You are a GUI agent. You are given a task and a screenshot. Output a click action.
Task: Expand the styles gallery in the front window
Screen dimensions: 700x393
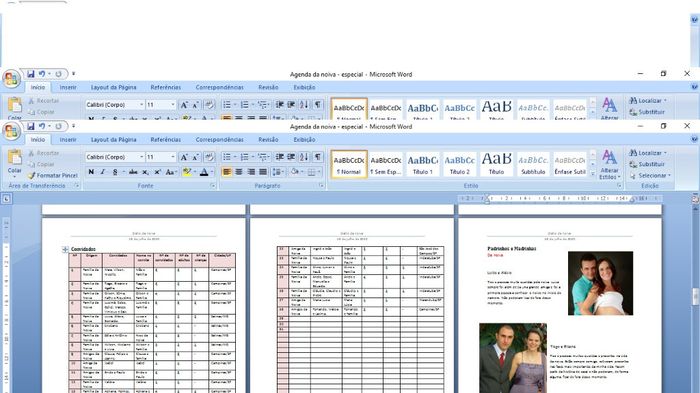tap(592, 174)
